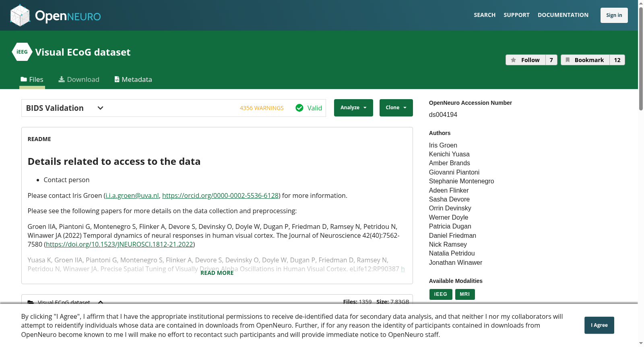
Task: Expand the BIDS Validation chevron
Action: click(101, 108)
